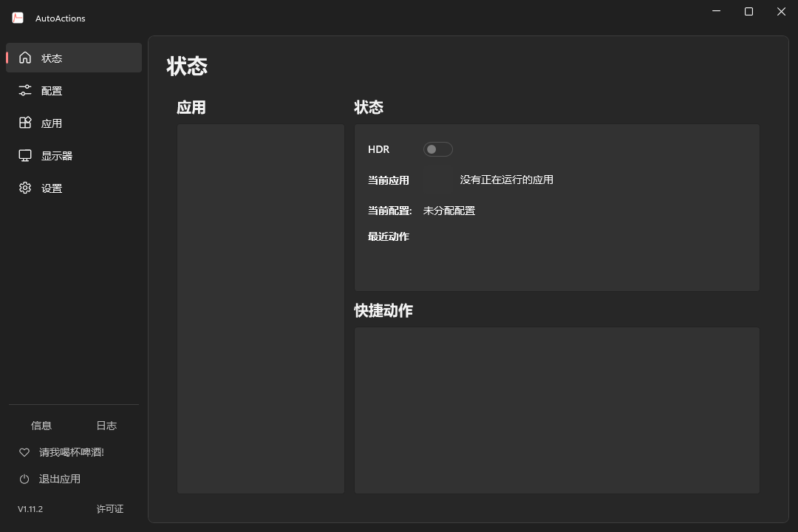The width and height of the screenshot is (798, 532).
Task: Click the apps grid icon beside 应用
Action: [x=25, y=123]
